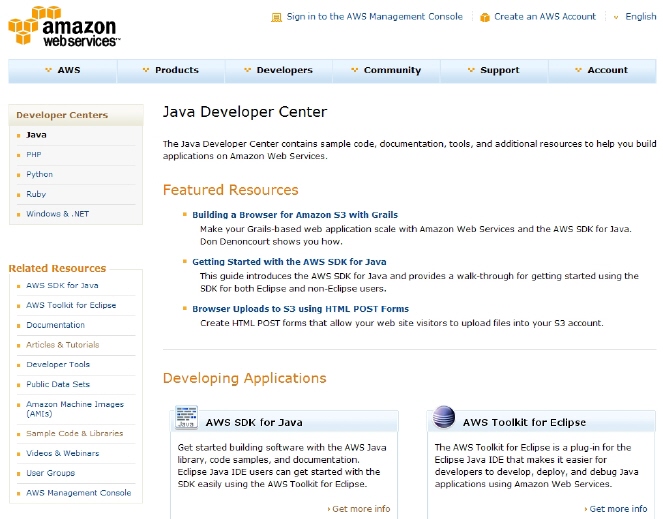This screenshot has height=519, width=663.
Task: Select Java in Developer Centers
Action: pos(36,135)
